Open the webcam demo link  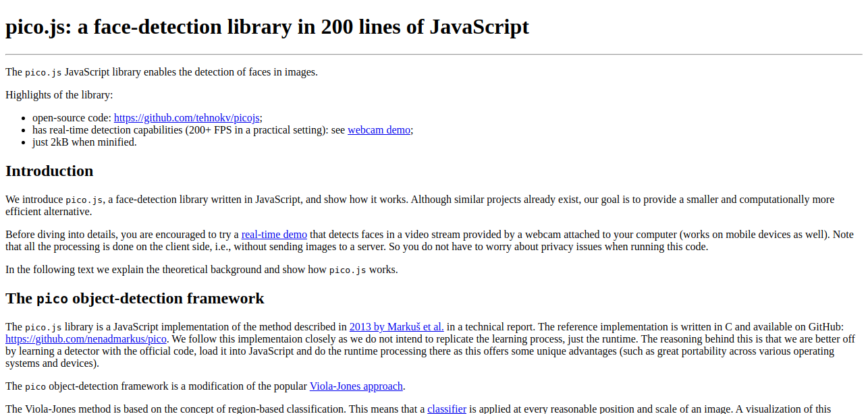pos(379,129)
